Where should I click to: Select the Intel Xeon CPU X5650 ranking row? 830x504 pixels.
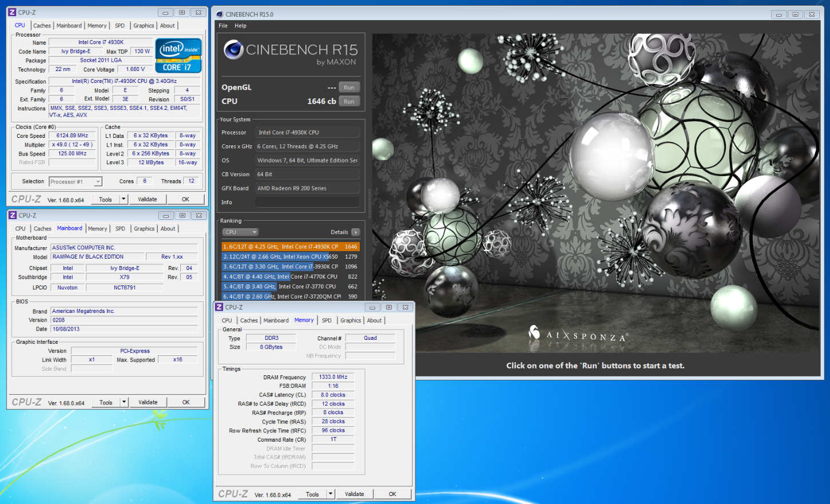pos(291,257)
